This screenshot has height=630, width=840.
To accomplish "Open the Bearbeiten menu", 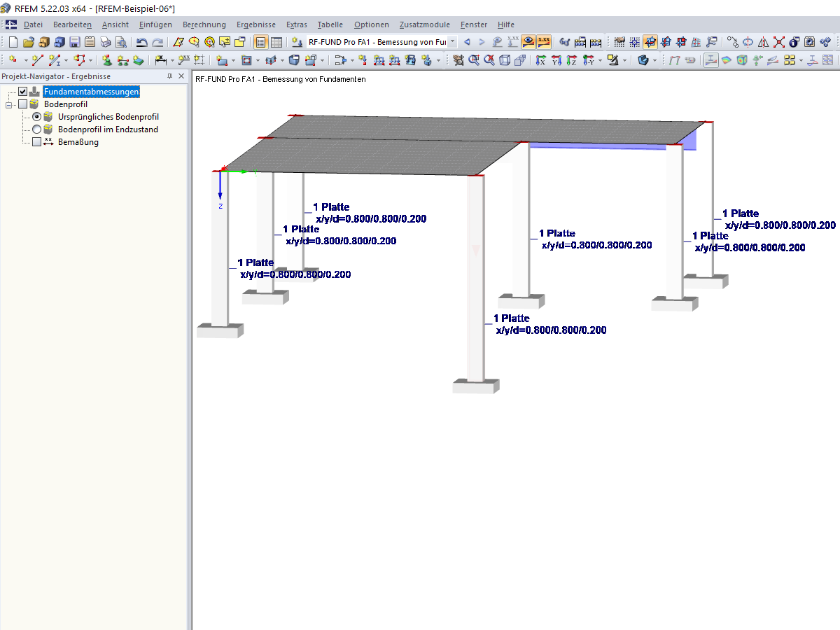I will (72, 24).
